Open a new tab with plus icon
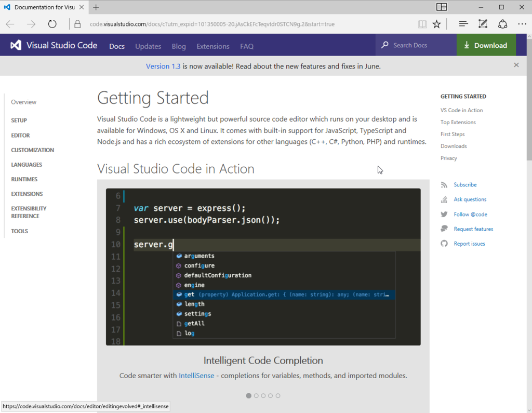Viewport: 532px width, 413px height. pyautogui.click(x=96, y=7)
